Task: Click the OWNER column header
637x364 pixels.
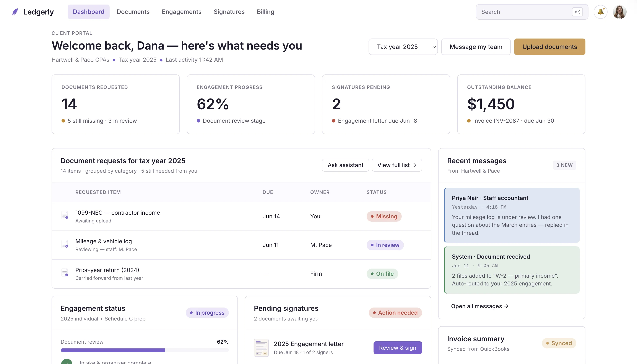Action: [320, 192]
